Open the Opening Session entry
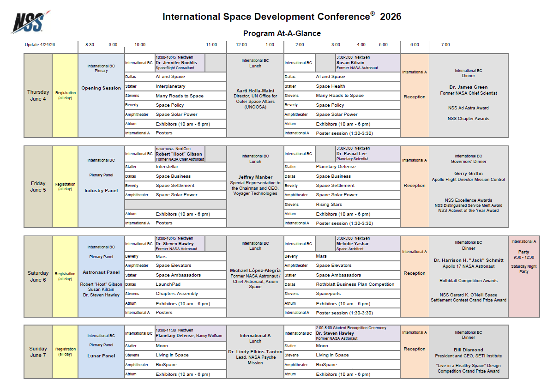547x392 pixels. [101, 88]
